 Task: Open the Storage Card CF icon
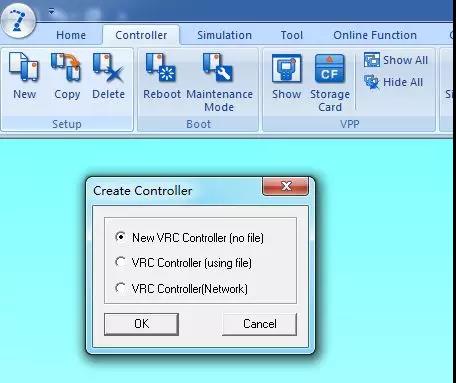click(x=330, y=82)
